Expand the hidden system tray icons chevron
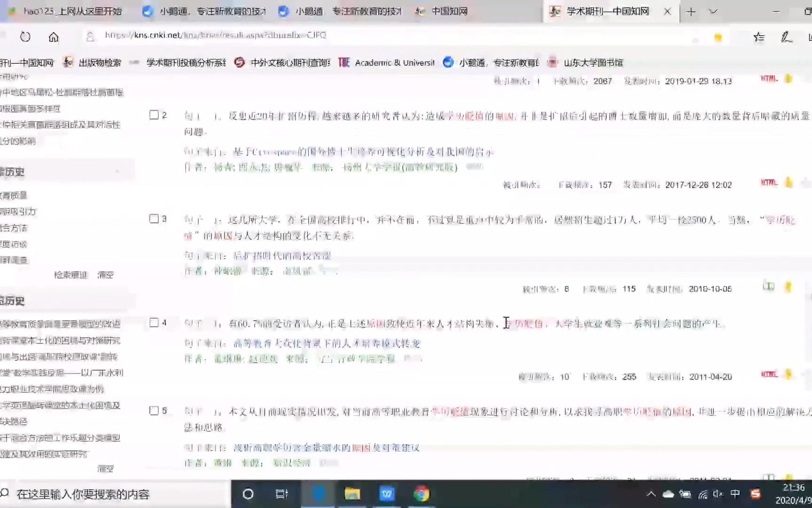Viewport: 812px width, 508px height. pos(651,494)
